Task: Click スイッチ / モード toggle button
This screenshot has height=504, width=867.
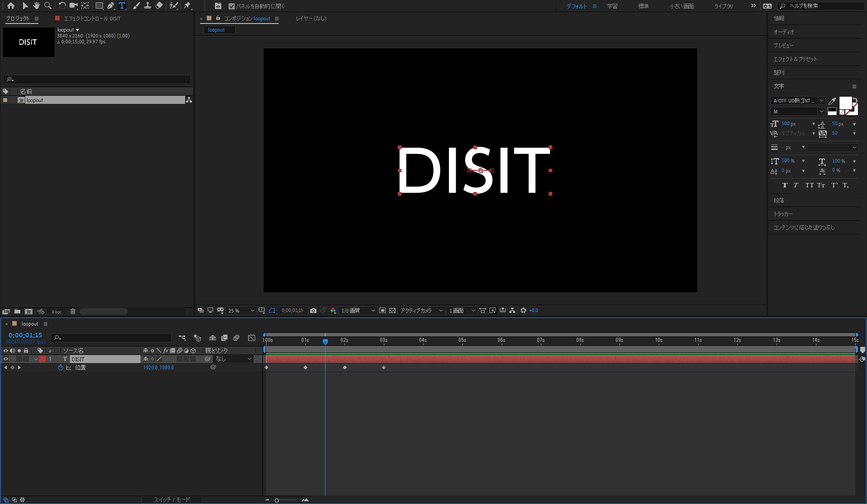Action: [172, 499]
